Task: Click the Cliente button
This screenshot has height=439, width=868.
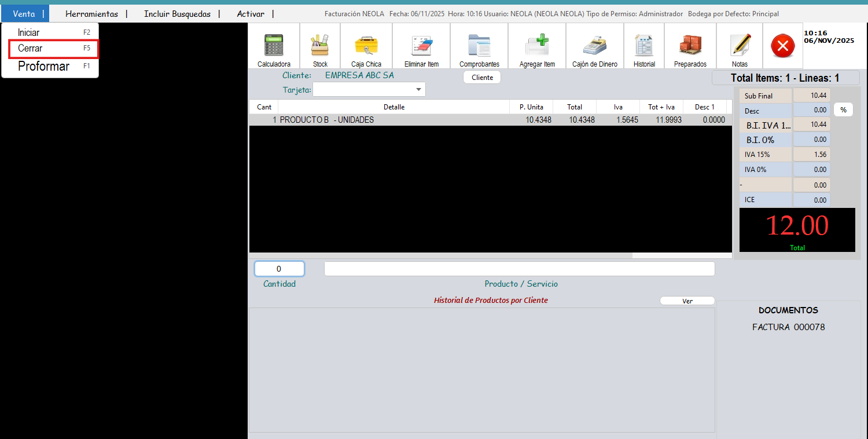Action: coord(482,77)
